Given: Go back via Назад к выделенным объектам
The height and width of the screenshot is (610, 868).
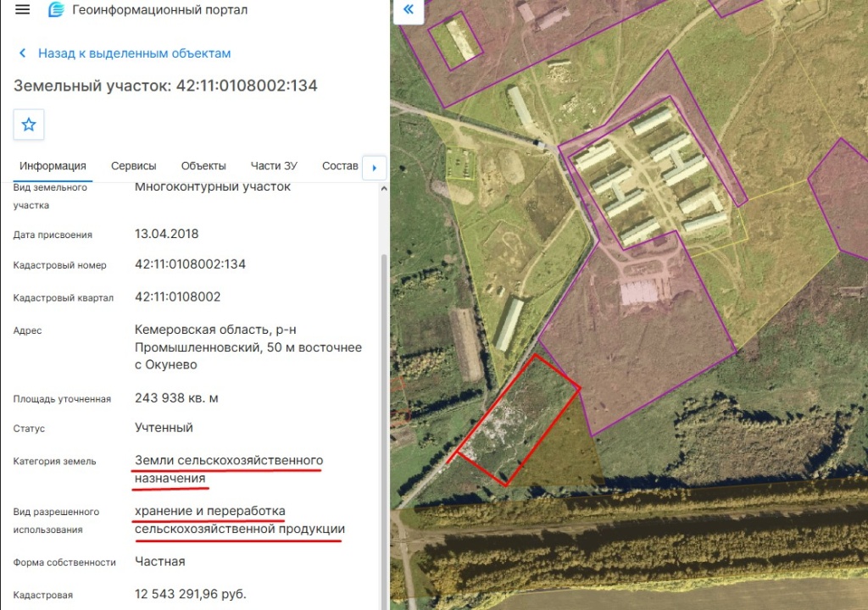Looking at the screenshot, I should pos(135,53).
